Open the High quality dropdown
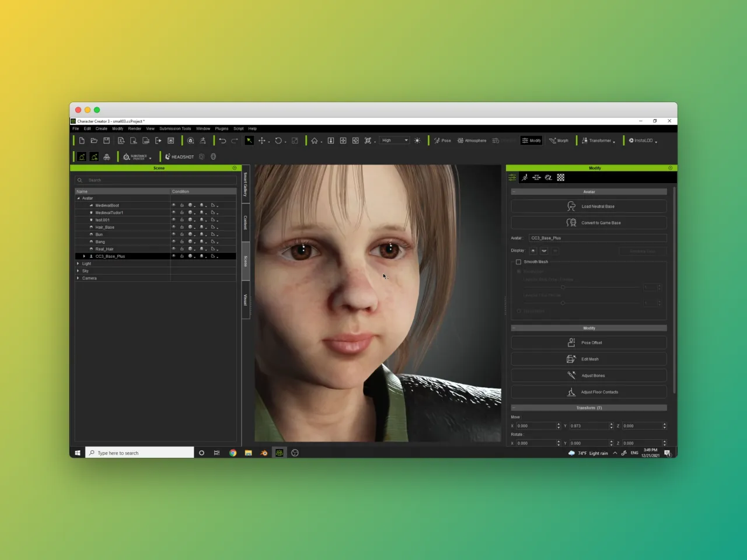Screen dimensions: 747x560 [x=395, y=141]
